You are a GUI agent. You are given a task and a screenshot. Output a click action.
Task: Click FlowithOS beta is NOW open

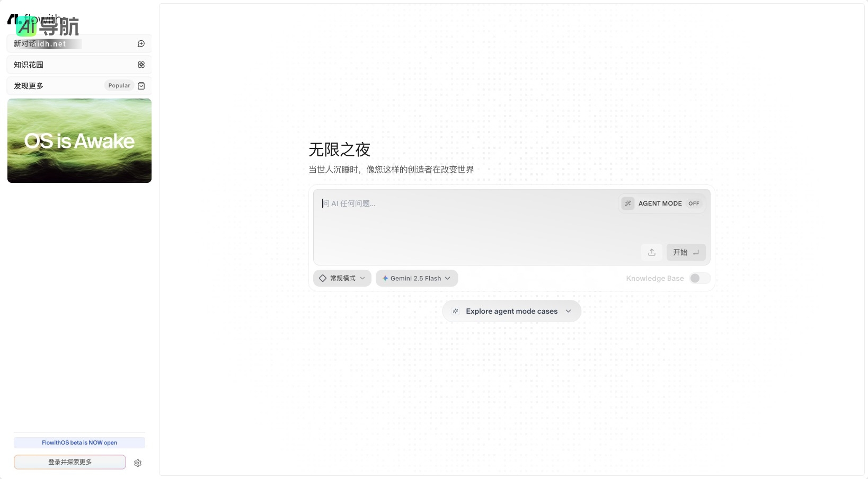click(x=79, y=442)
